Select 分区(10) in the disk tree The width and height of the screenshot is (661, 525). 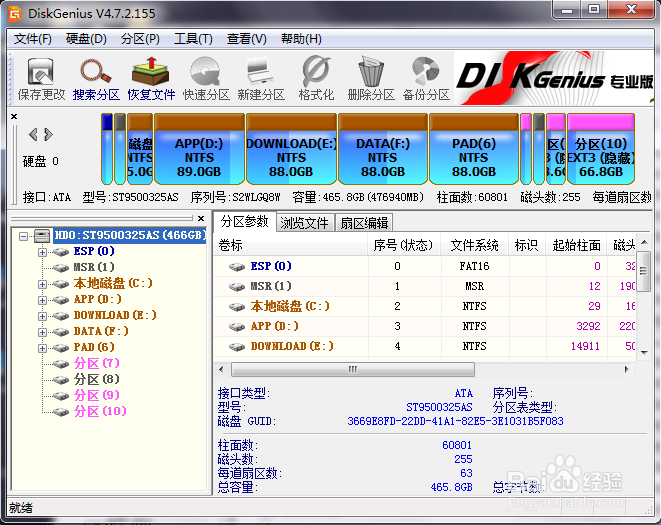100,412
